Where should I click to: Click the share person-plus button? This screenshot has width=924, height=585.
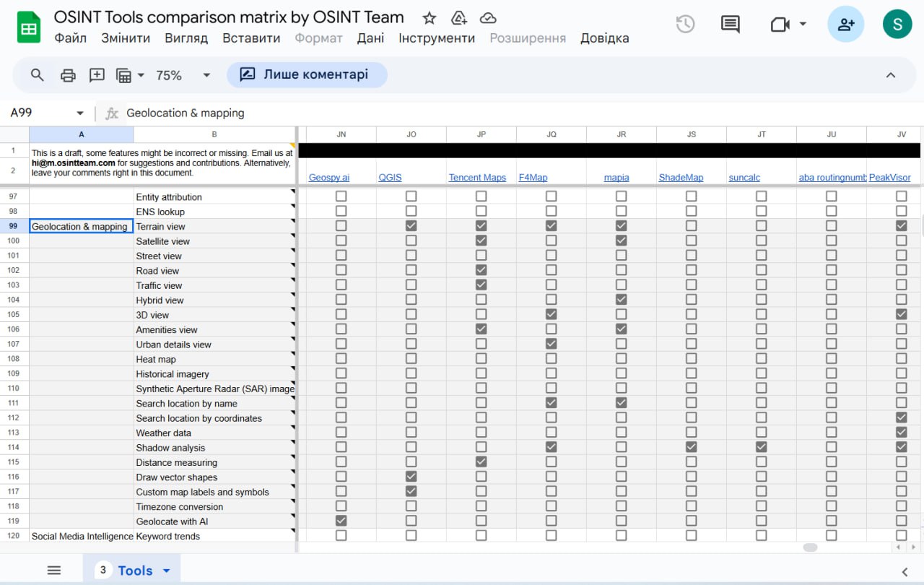(x=845, y=24)
